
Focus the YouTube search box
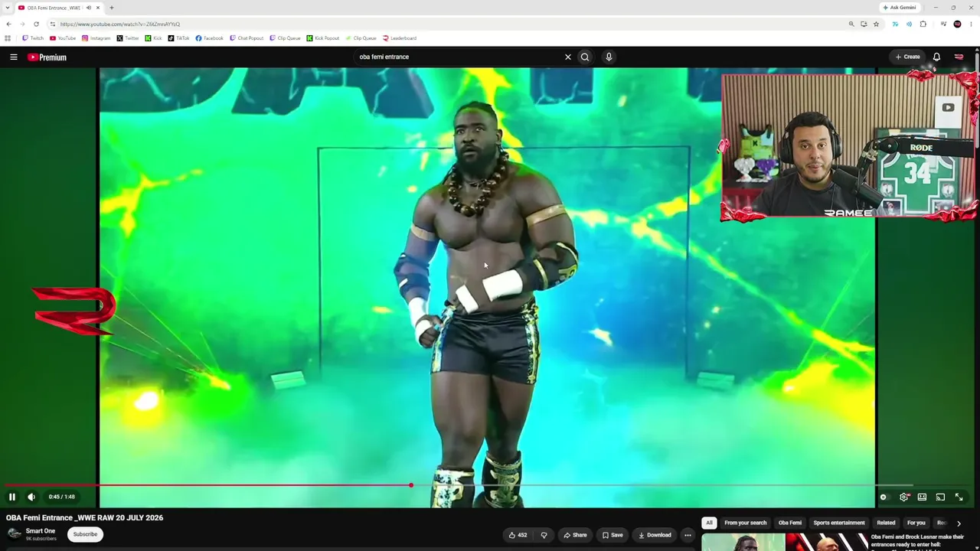(459, 57)
